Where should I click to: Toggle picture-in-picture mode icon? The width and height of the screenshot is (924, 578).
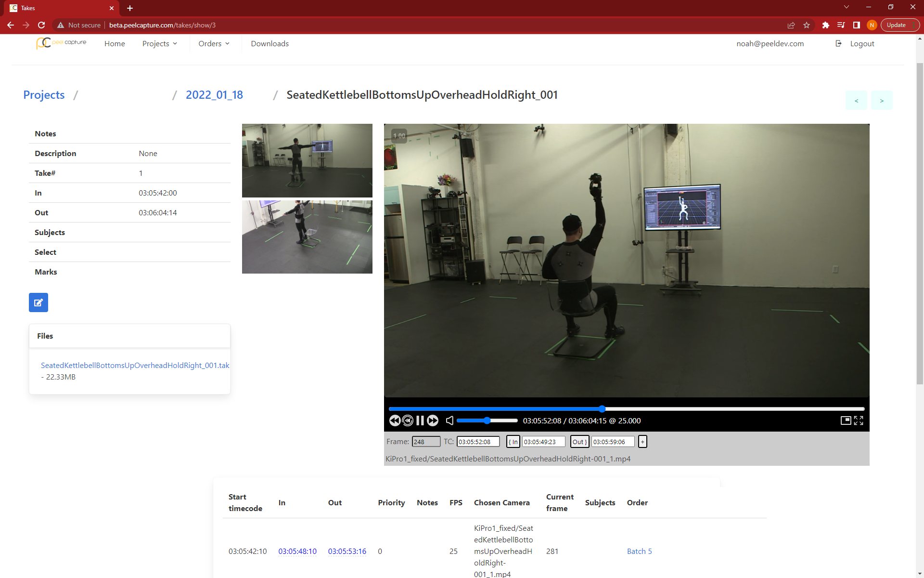coord(846,420)
